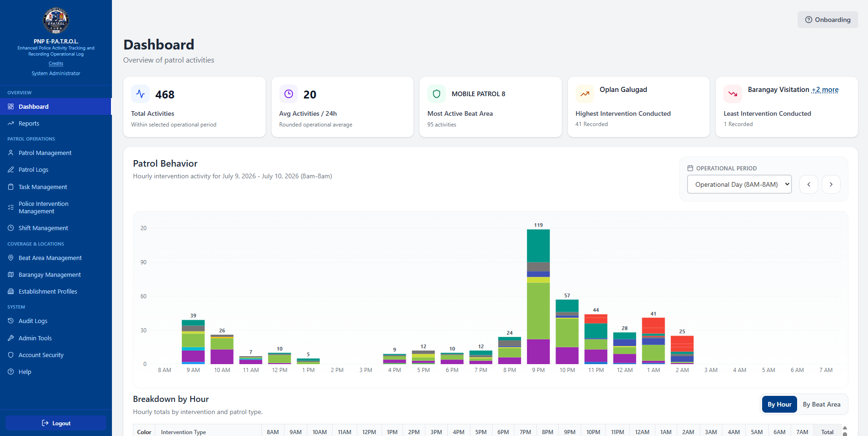
Task: Click the 2 AM bar totaling 25
Action: (682, 350)
